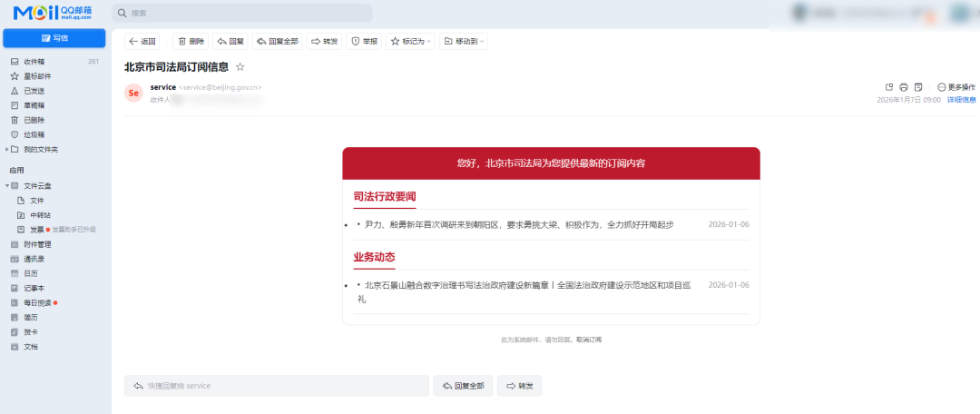Click the 转发 forward button in top toolbar
Viewport: 980px width, 414px height.
click(x=323, y=41)
